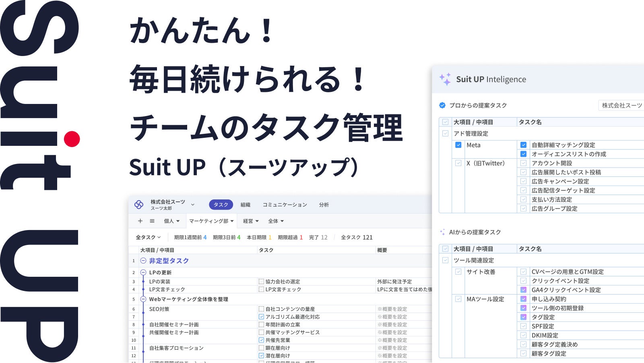This screenshot has height=363, width=644.
Task: Collapse the 非定型タスク group
Action: coord(143,261)
